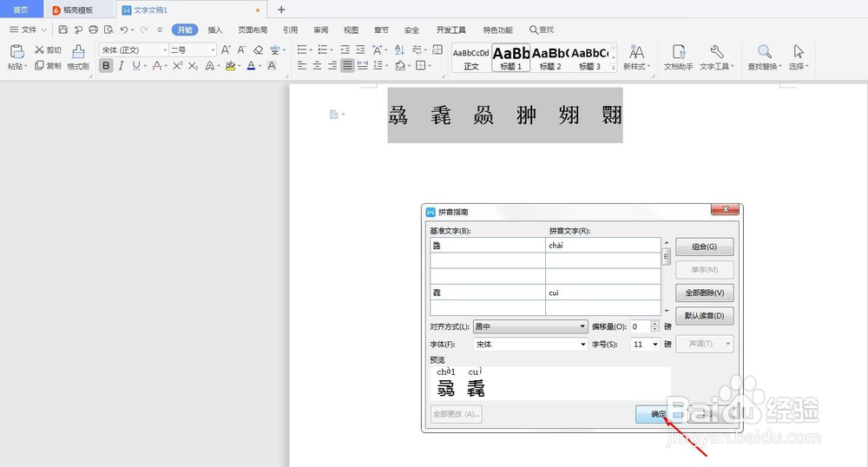Click the Select (选择) cursor tool
The width and height of the screenshot is (868, 467).
pyautogui.click(x=799, y=57)
